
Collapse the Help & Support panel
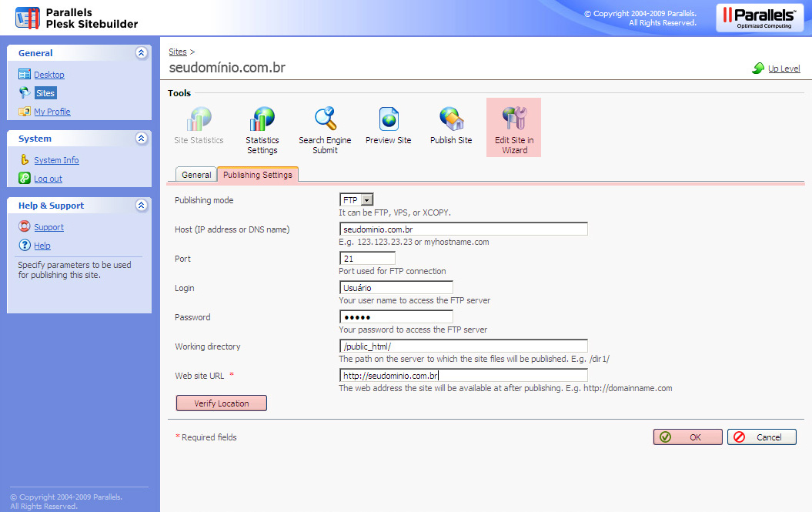142,206
